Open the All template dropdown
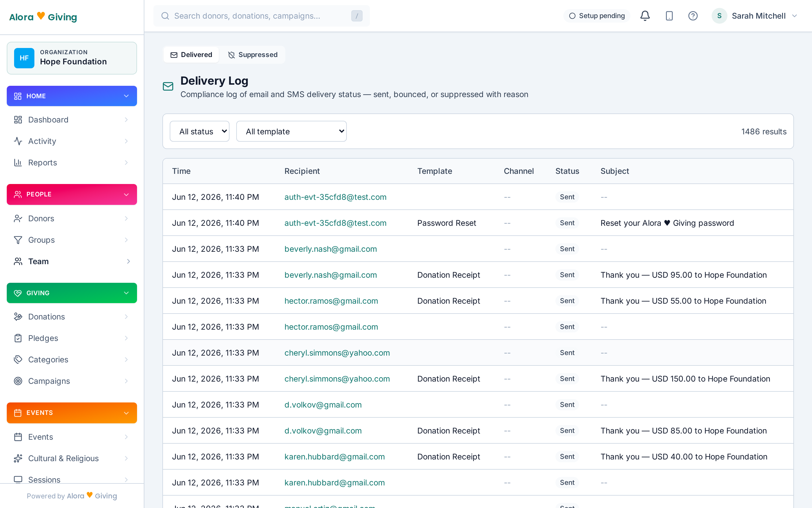The width and height of the screenshot is (812, 508). [x=291, y=131]
